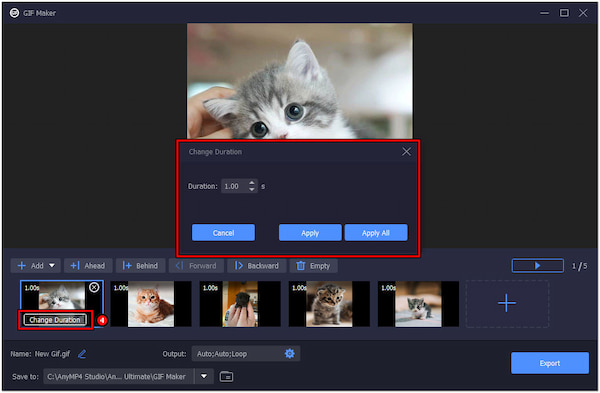
Task: Click the Cancel button in Change Duration dialog
Action: pyautogui.click(x=223, y=233)
